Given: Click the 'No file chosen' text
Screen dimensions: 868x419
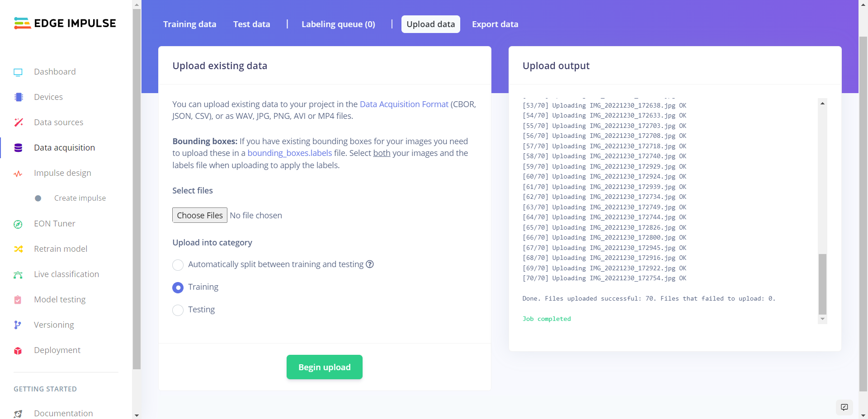Looking at the screenshot, I should 256,216.
